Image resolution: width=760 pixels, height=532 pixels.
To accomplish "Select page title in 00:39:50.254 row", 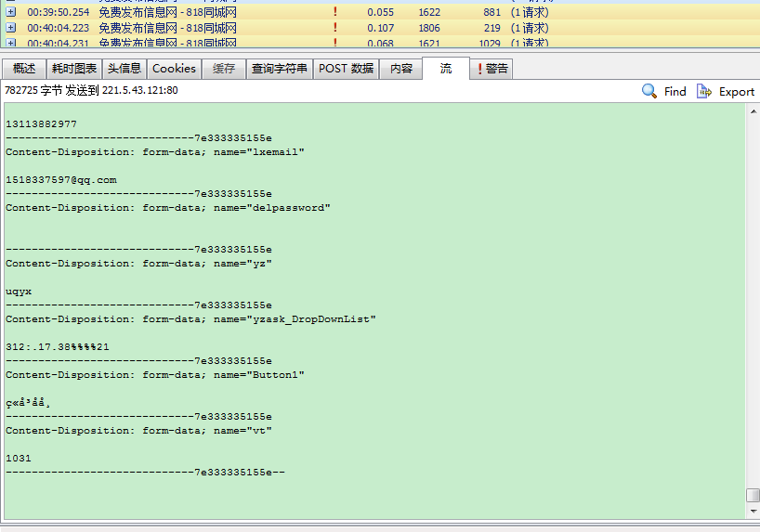I will pos(168,12).
